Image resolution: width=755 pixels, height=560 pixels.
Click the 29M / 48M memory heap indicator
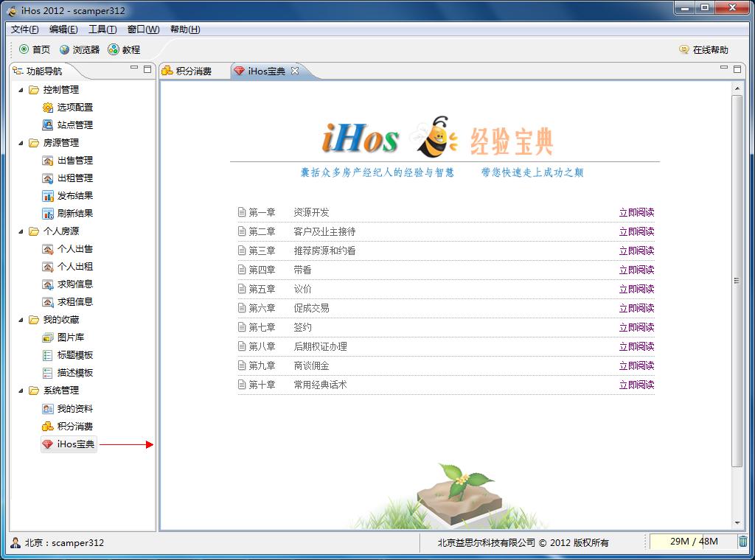coord(693,542)
